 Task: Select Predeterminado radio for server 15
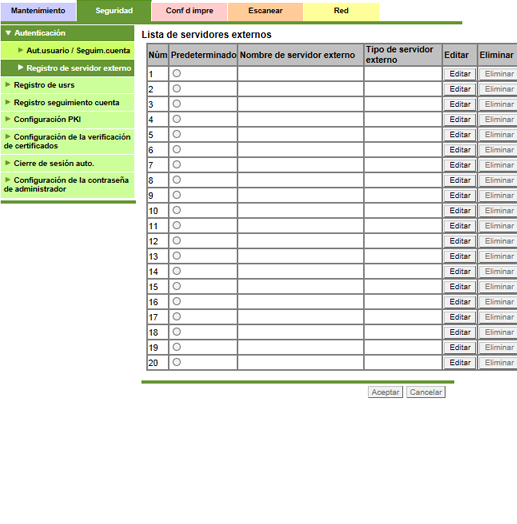click(x=177, y=286)
